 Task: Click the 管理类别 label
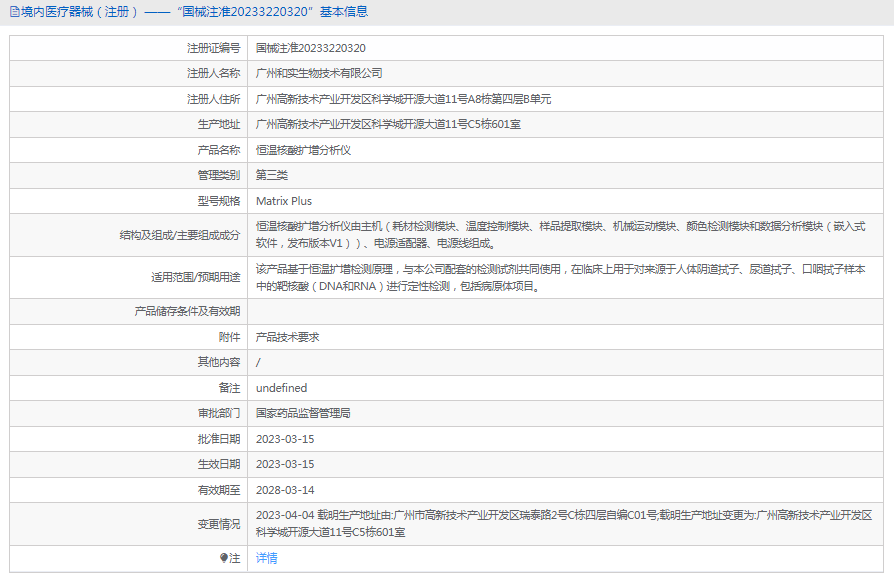219,175
